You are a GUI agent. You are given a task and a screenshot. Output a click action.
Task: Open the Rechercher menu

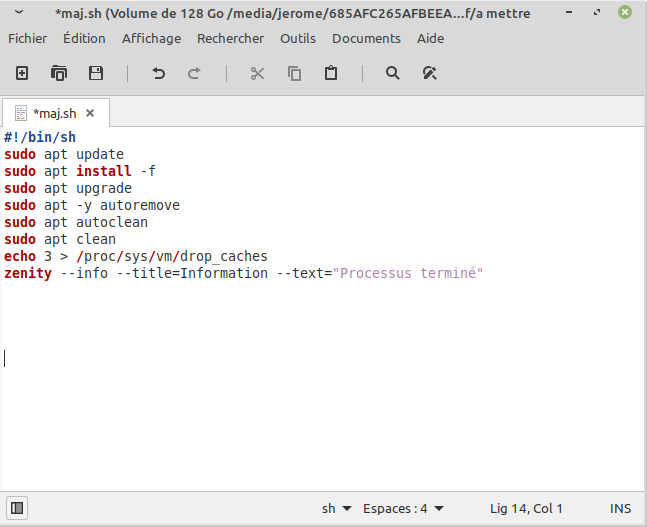pyautogui.click(x=230, y=38)
